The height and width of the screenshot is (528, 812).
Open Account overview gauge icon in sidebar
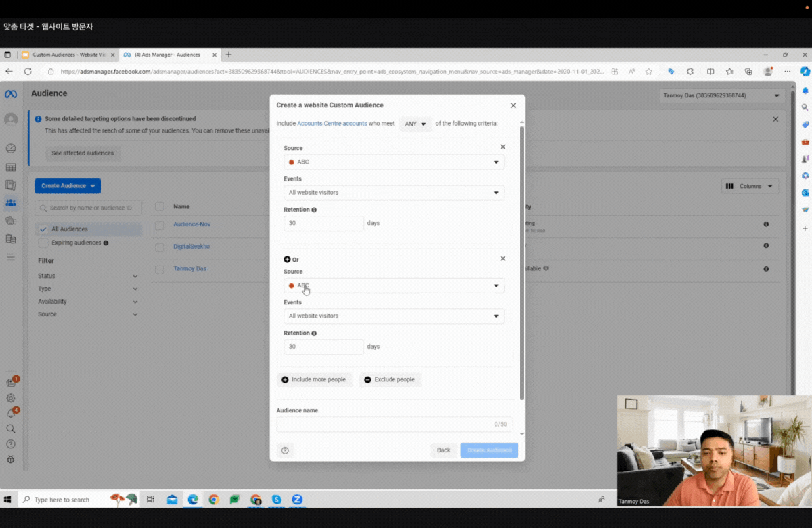tap(11, 149)
